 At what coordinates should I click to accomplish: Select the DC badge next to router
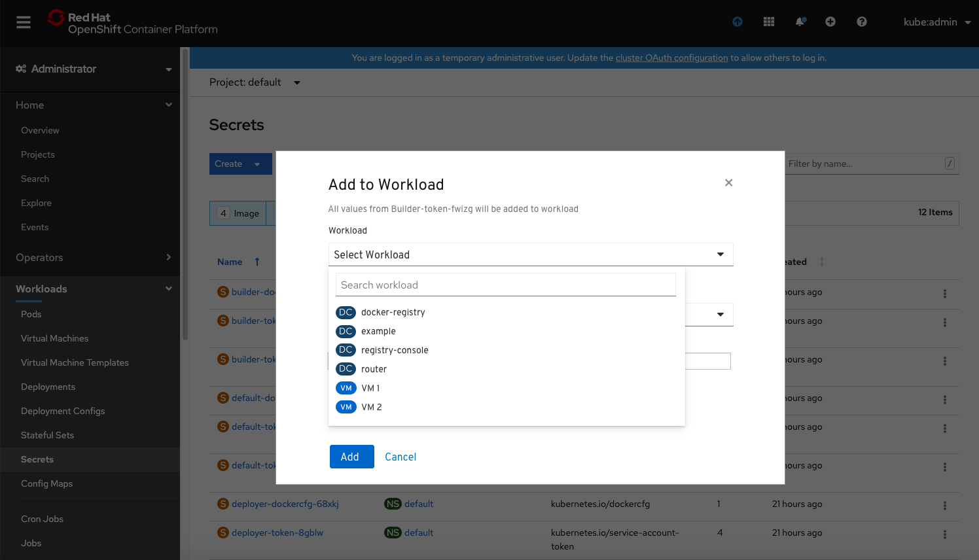click(346, 369)
